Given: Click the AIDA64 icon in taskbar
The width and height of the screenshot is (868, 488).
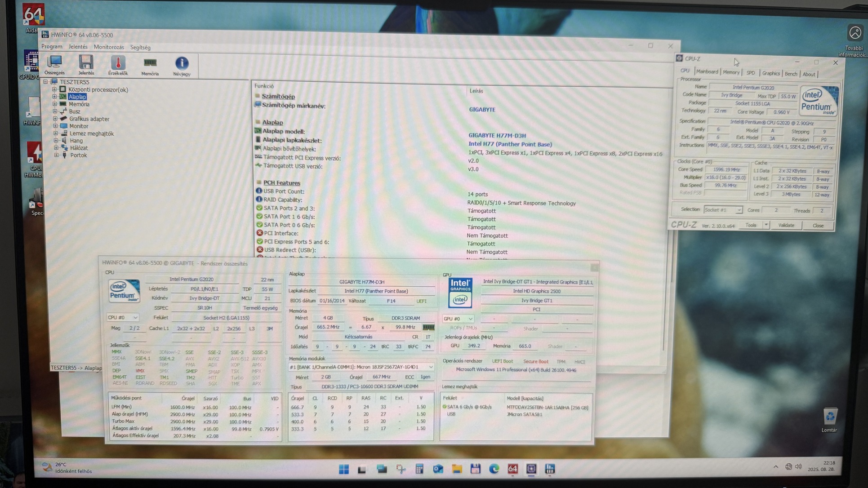Looking at the screenshot, I should coord(512,469).
